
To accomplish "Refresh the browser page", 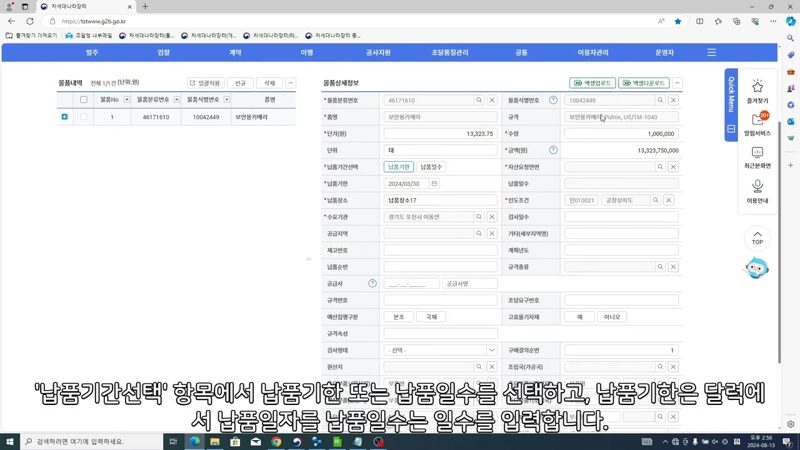I will pyautogui.click(x=30, y=21).
